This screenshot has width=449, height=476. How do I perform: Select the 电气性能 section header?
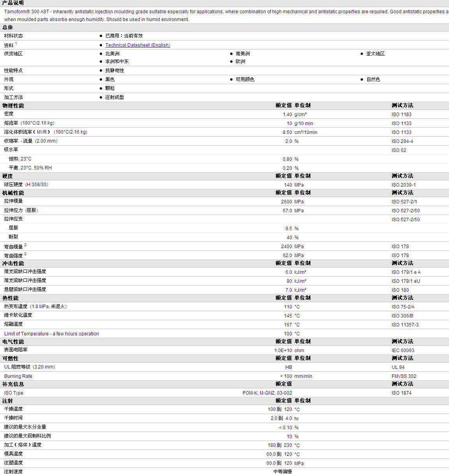point(13,342)
